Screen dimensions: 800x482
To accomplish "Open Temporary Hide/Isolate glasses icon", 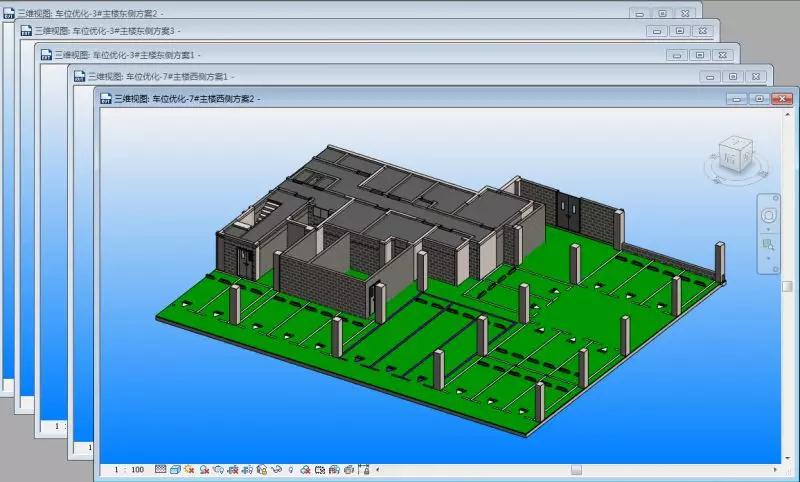I will pos(277,469).
